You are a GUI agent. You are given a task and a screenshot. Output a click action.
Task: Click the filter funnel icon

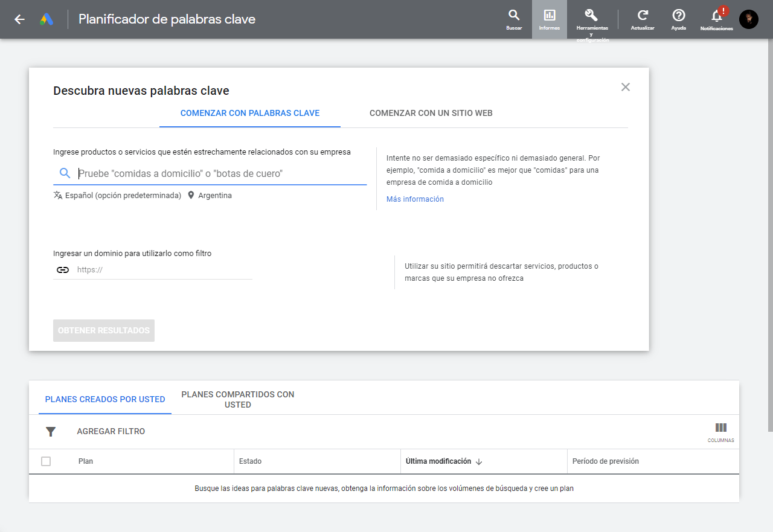coord(51,431)
